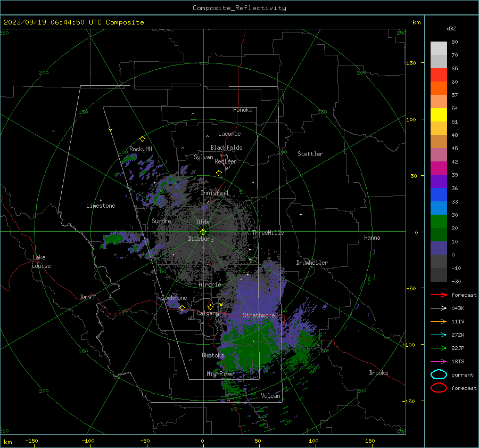Click the Brooks city label
The image size is (479, 448).
378,373
